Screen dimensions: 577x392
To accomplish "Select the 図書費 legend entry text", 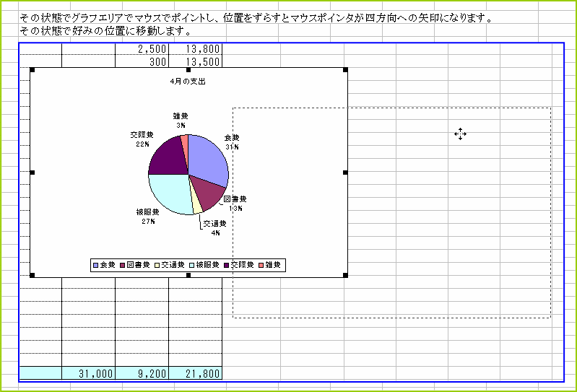I will pyautogui.click(x=139, y=265).
